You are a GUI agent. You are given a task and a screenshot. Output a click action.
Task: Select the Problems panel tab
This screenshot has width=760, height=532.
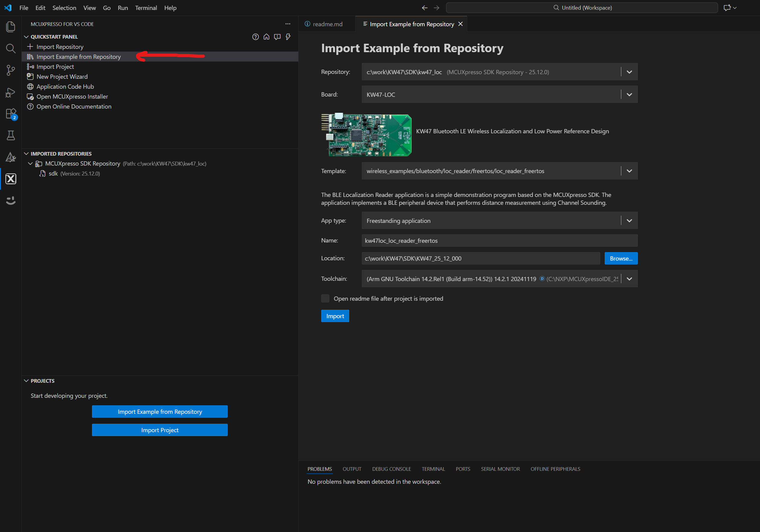pos(319,469)
